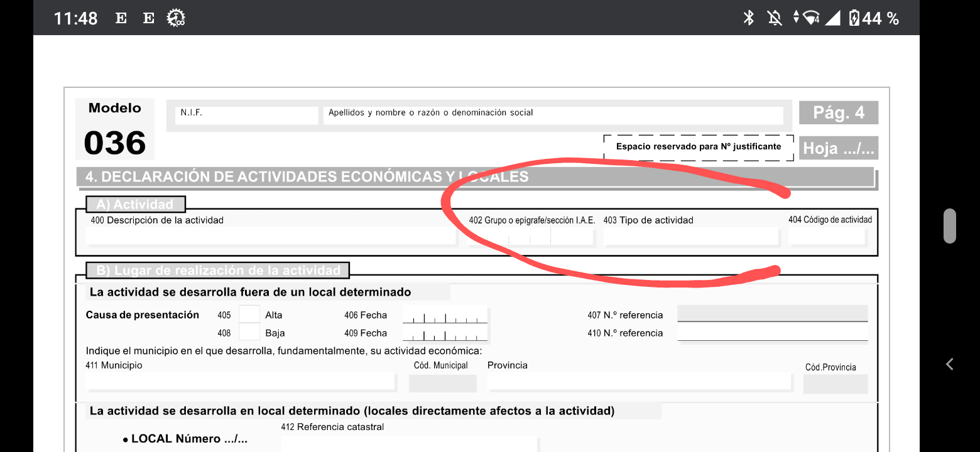The width and height of the screenshot is (980, 452).
Task: Tap the muted notifications bell icon
Action: 775,18
